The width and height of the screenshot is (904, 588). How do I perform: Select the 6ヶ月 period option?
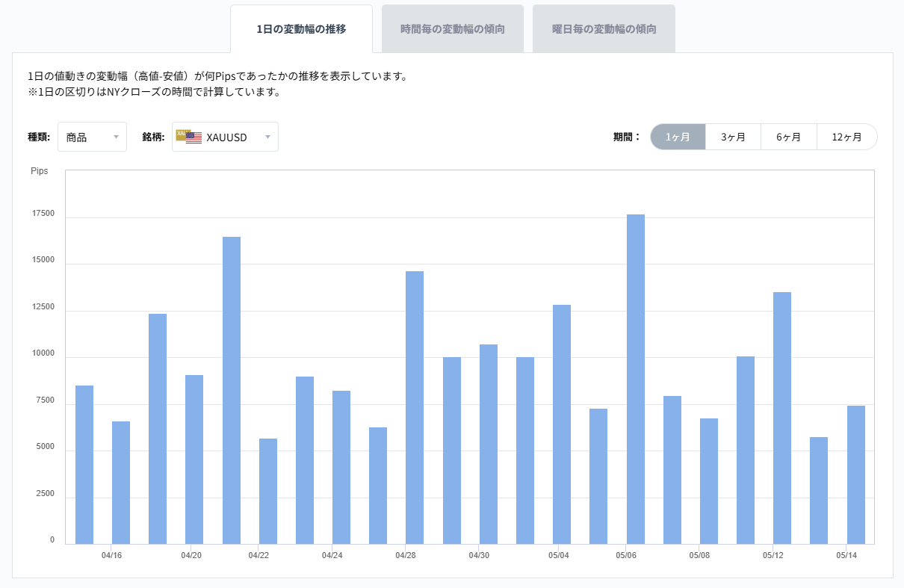(x=788, y=137)
